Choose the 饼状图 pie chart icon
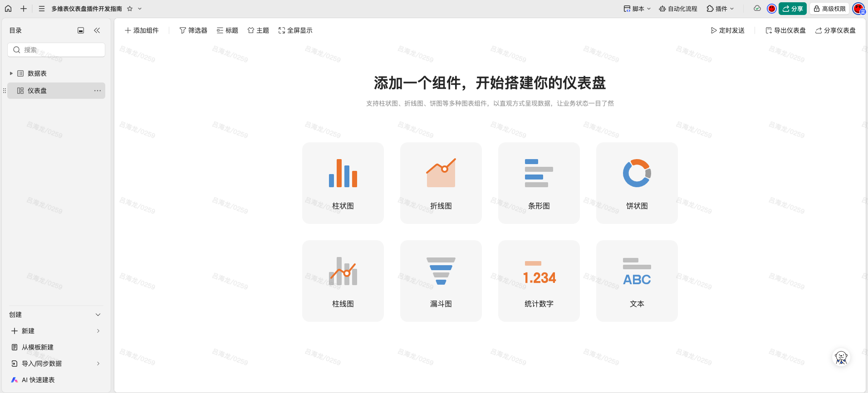Screen dimensions: 868x393 click(637, 174)
